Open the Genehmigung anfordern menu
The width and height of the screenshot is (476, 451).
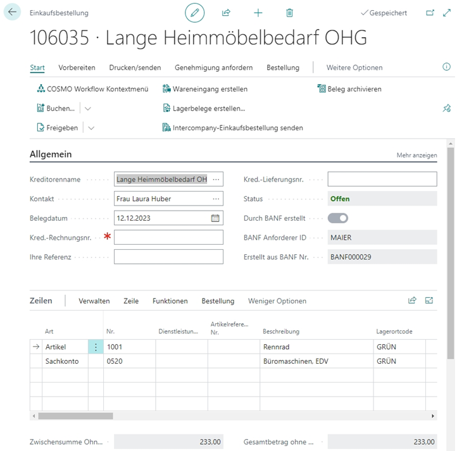coord(213,68)
